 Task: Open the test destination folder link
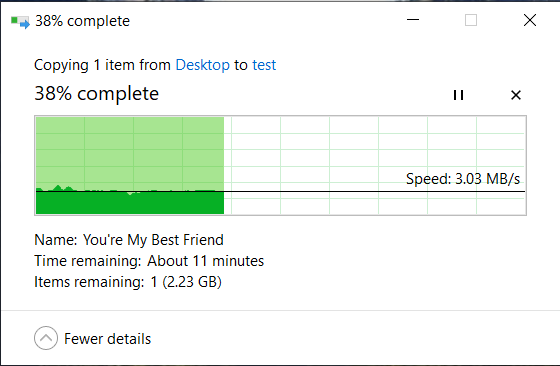[264, 65]
